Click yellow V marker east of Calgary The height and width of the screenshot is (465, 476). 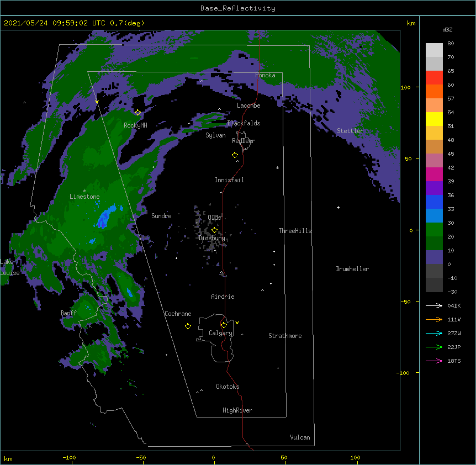tap(237, 323)
